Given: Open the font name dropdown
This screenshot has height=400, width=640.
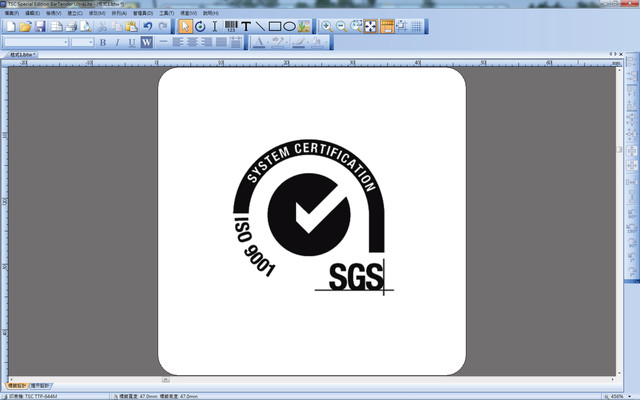Looking at the screenshot, I should [x=66, y=42].
